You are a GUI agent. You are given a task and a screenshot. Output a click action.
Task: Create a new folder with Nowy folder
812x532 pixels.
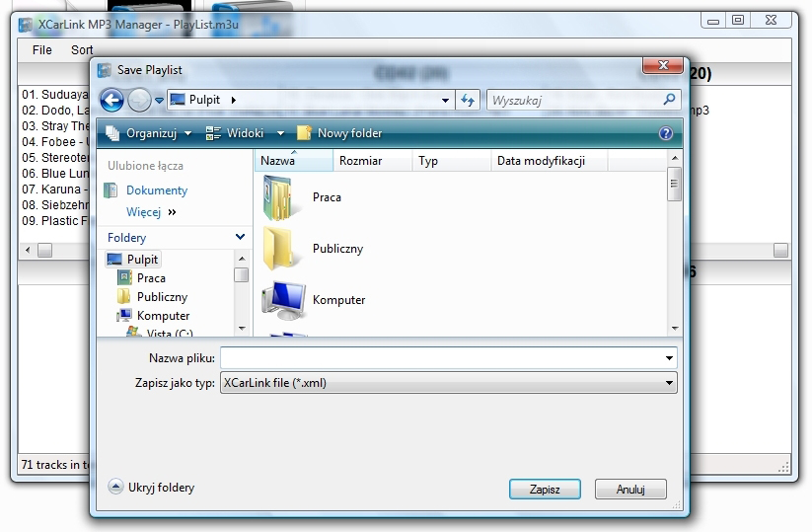tap(339, 133)
